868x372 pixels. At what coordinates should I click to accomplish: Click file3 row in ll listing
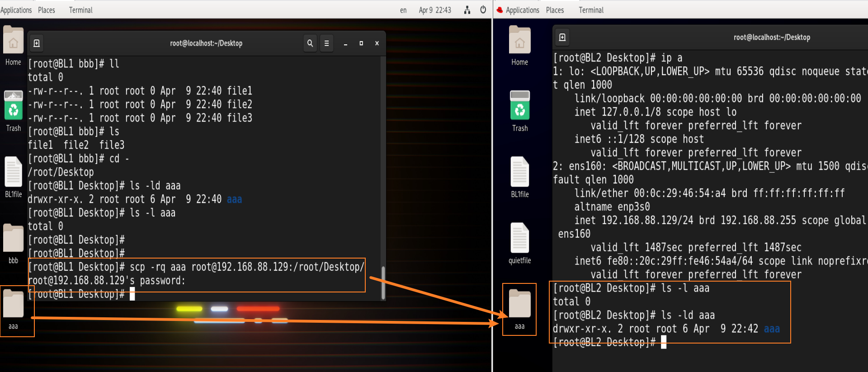140,118
